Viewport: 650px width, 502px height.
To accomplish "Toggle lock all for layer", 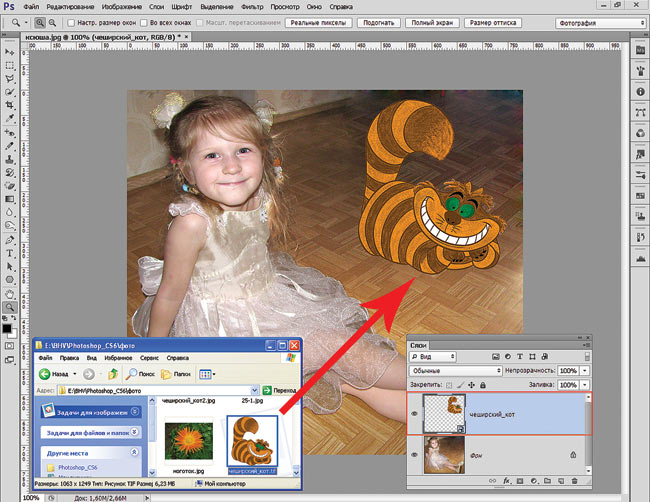I will coord(483,385).
